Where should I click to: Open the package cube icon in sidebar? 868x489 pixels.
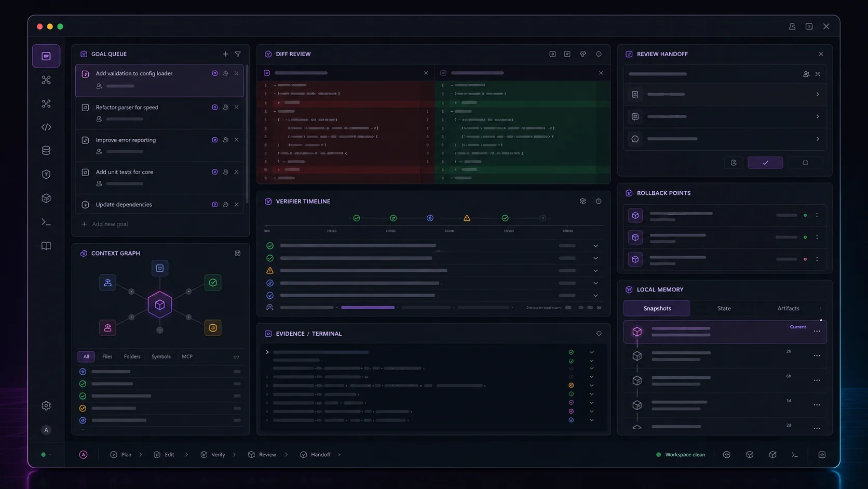(x=46, y=199)
